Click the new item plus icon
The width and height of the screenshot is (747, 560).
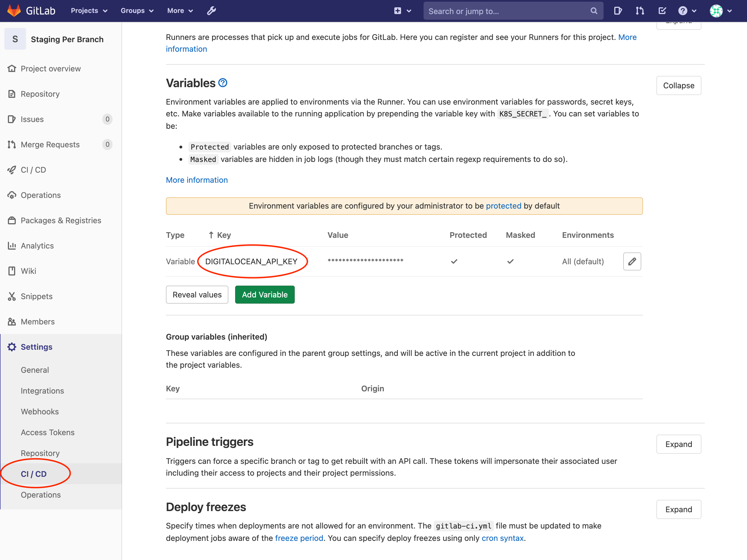coord(398,11)
